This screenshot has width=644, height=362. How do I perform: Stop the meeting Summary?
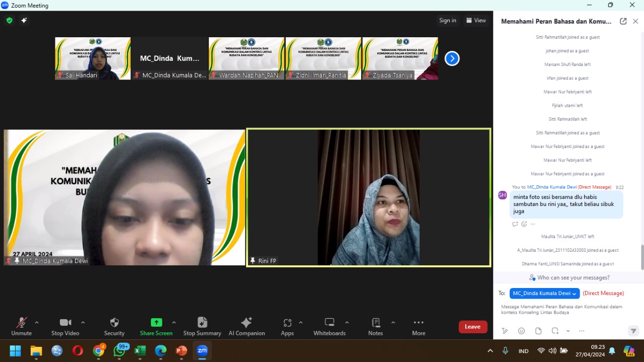[x=202, y=326]
